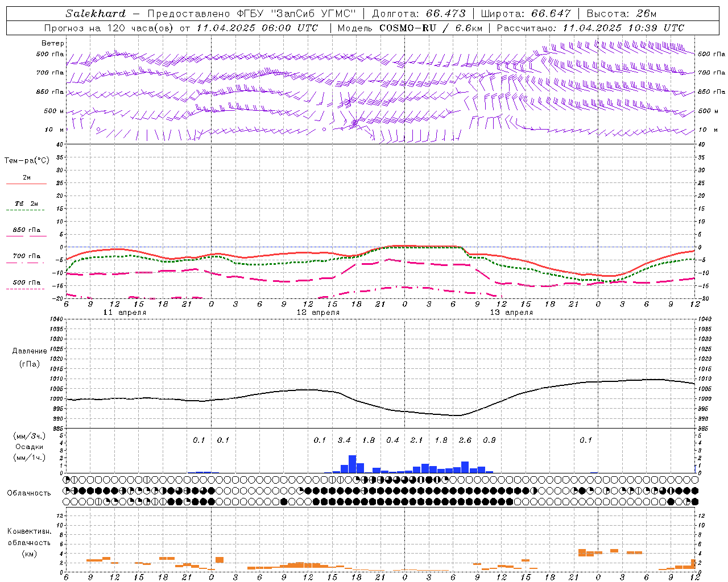Click the computed time "11.04.2025 10:39 UTC"
The width and height of the screenshot is (728, 582).
tap(623, 28)
